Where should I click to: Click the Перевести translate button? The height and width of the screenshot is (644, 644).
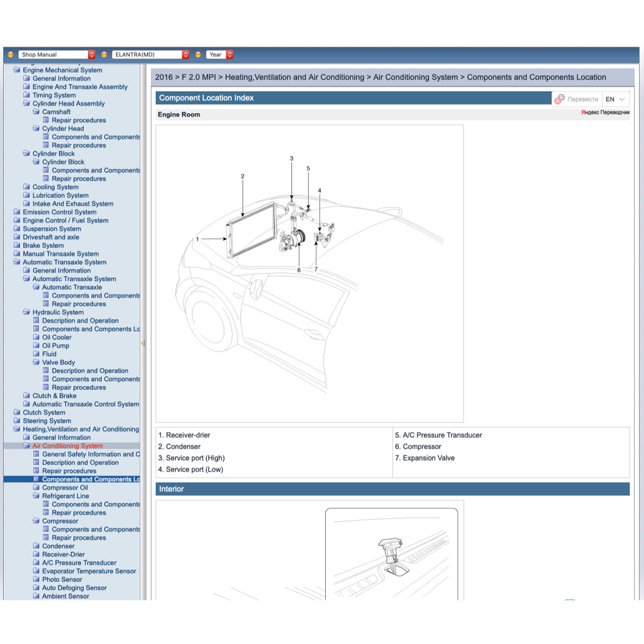tap(584, 99)
